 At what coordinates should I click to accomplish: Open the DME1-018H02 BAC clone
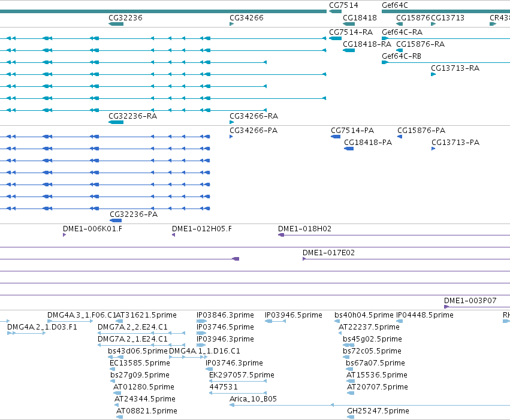click(394, 235)
